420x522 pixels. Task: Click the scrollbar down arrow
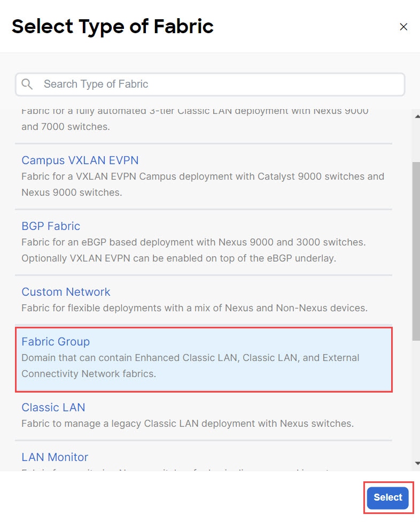(417, 463)
